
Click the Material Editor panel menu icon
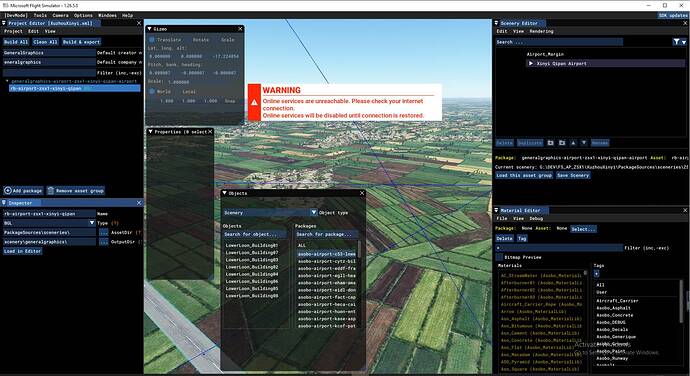coord(496,210)
